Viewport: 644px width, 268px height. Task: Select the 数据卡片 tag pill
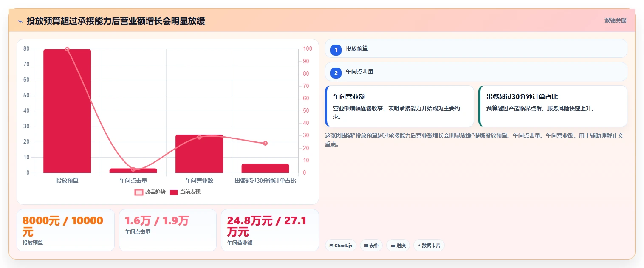coord(429,245)
